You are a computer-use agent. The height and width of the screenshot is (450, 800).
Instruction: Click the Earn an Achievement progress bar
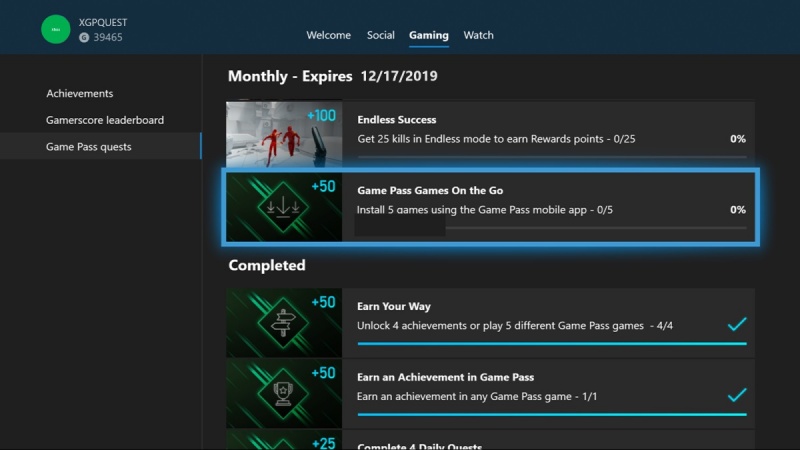tap(552, 414)
